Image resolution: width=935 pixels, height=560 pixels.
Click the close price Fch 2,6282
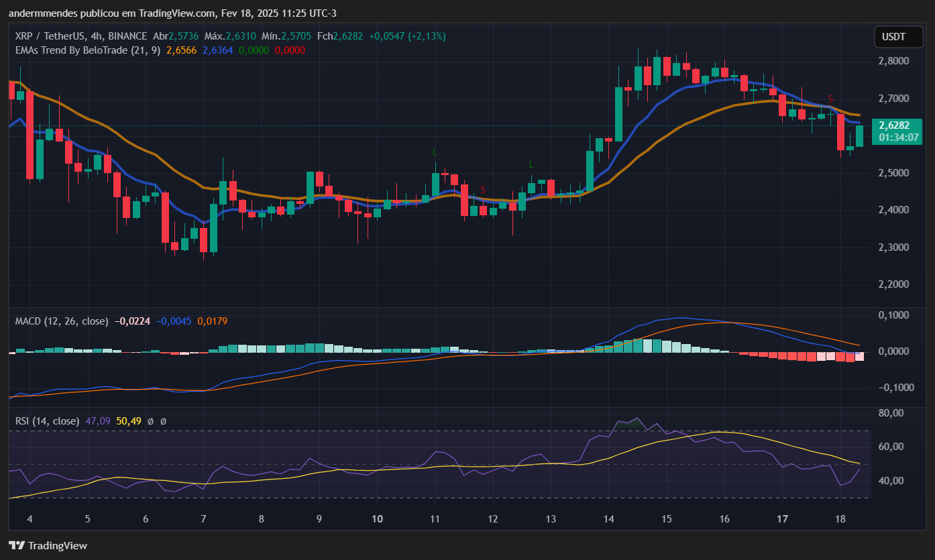tap(341, 36)
